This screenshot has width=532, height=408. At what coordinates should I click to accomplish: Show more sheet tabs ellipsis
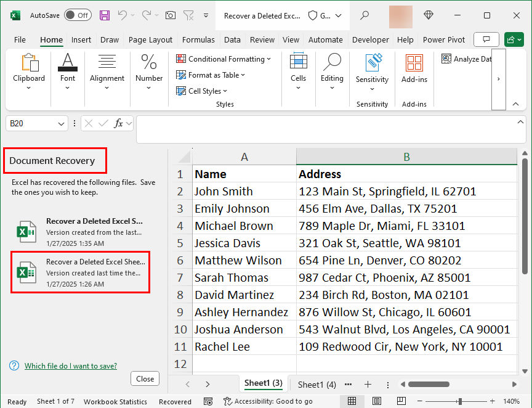348,385
